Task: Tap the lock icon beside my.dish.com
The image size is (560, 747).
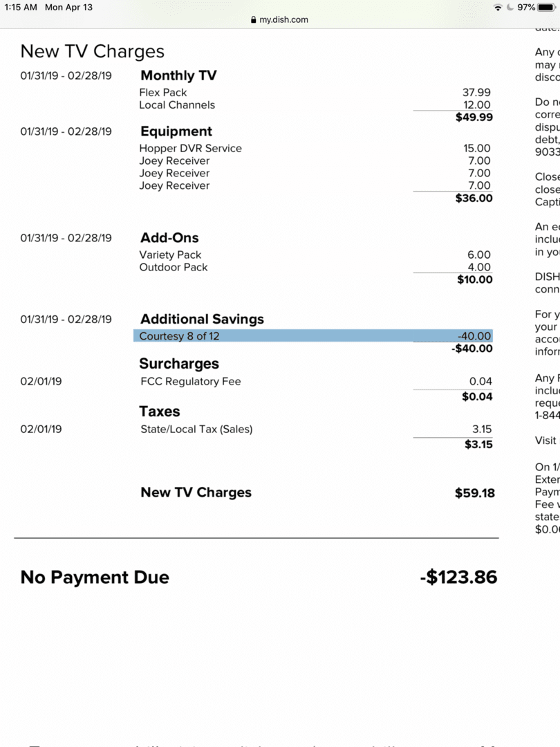Action: pyautogui.click(x=253, y=19)
